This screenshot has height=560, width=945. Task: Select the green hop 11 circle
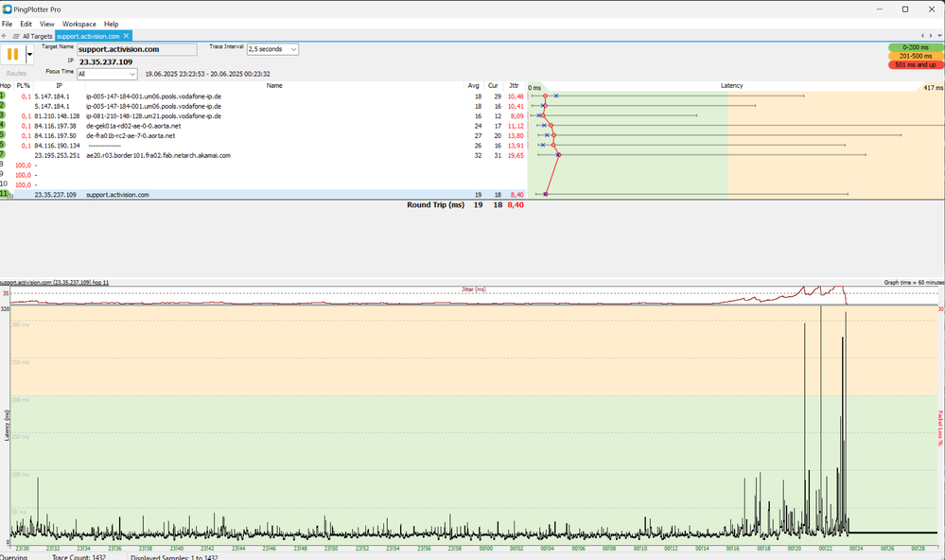(x=4, y=194)
